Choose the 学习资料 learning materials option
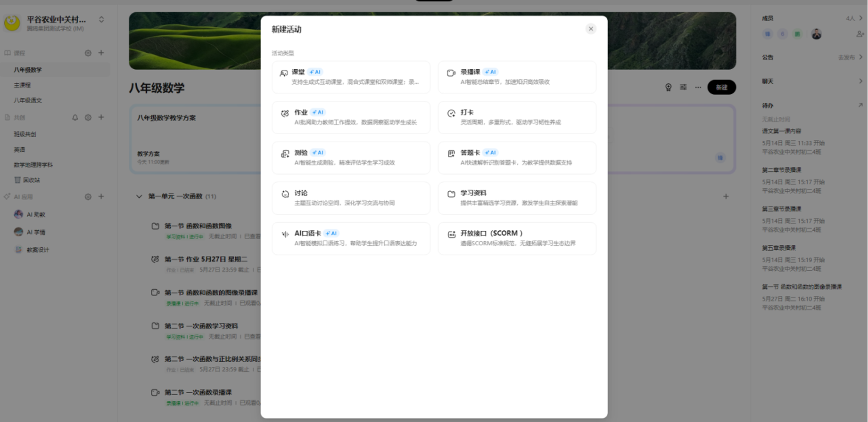868x422 pixels. [517, 198]
